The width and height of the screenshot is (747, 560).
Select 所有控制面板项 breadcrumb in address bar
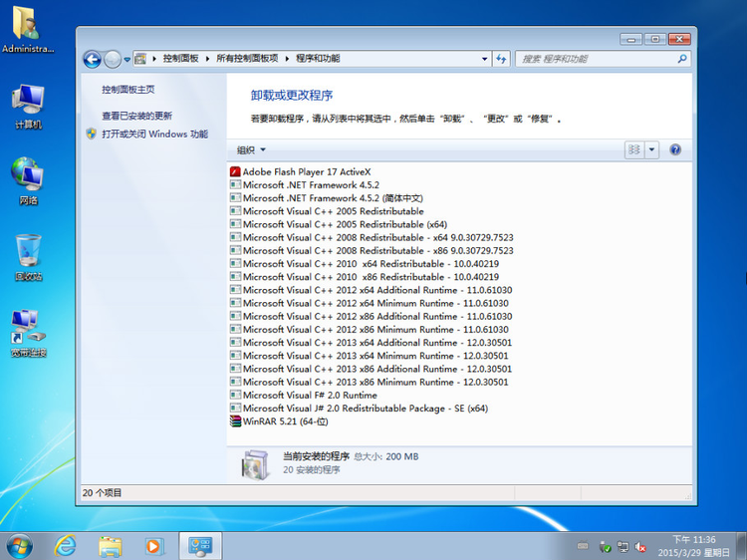[x=247, y=58]
